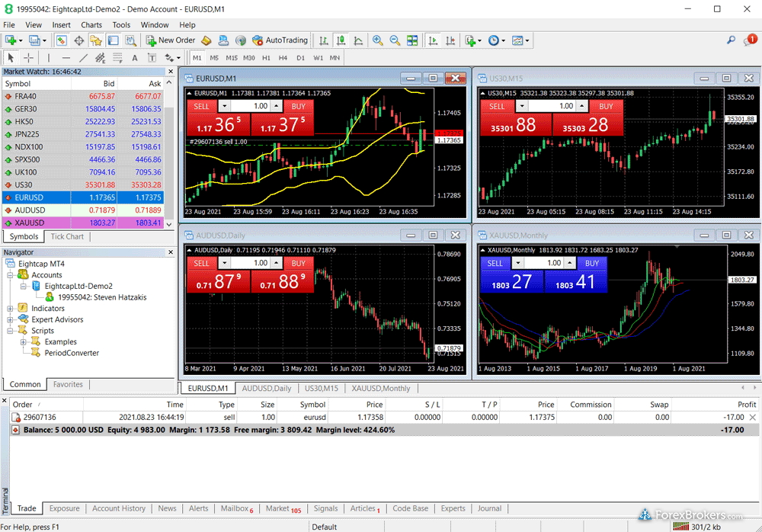
Task: Switch chart to candlestick mode
Action: (x=340, y=40)
